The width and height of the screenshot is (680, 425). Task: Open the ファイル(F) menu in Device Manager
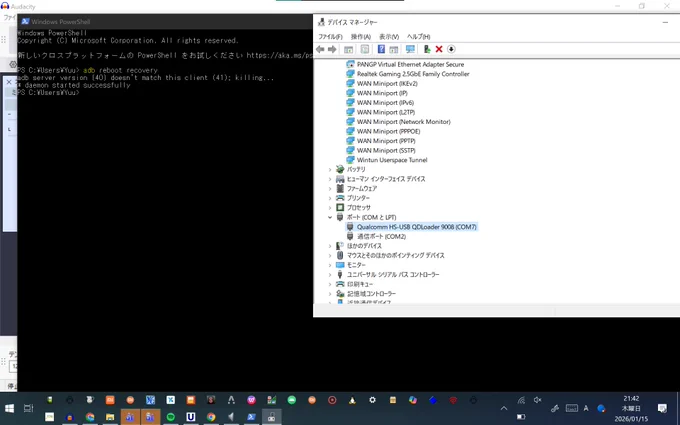pos(330,37)
